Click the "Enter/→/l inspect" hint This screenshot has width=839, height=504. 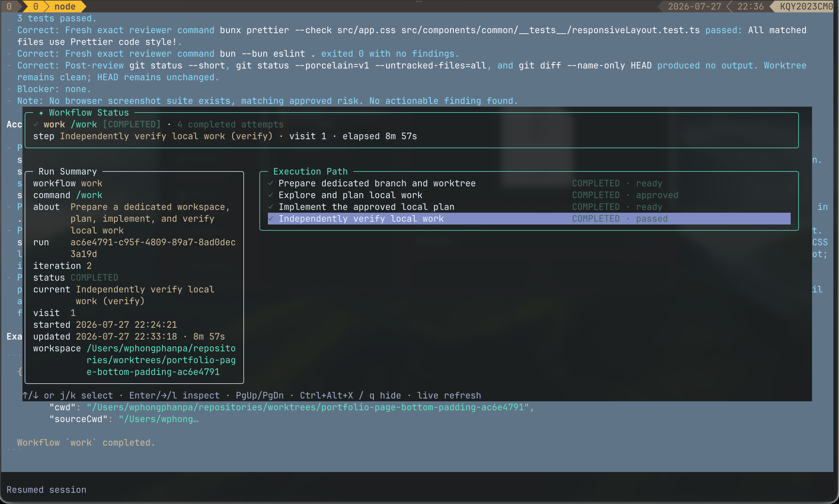[x=174, y=396]
